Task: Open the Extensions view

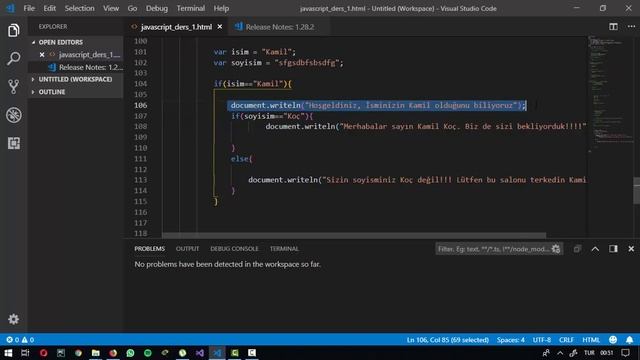Action: 13,143
